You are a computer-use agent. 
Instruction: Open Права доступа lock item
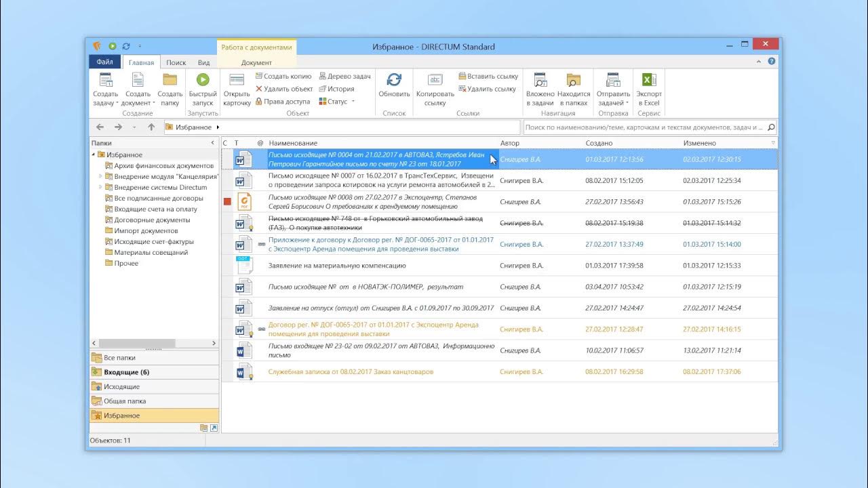[x=282, y=102]
